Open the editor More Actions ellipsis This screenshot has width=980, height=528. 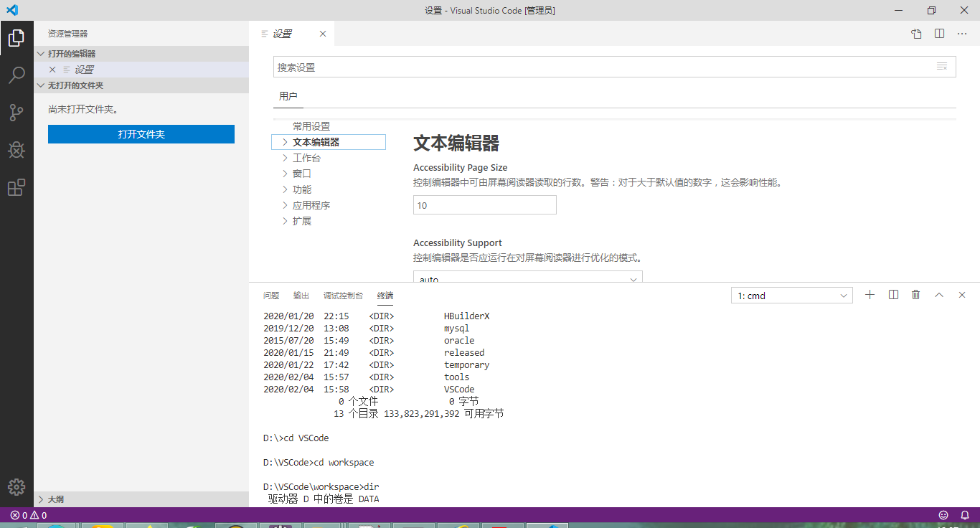pyautogui.click(x=962, y=34)
